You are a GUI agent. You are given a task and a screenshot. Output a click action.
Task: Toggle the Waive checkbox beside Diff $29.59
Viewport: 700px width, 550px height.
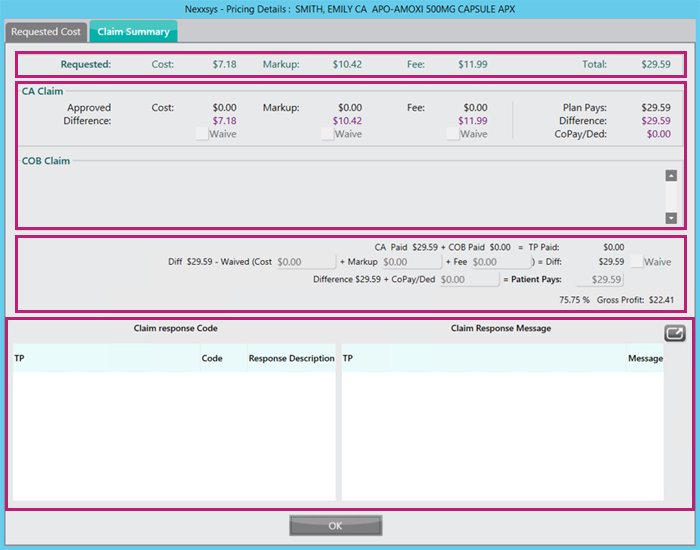pos(637,262)
